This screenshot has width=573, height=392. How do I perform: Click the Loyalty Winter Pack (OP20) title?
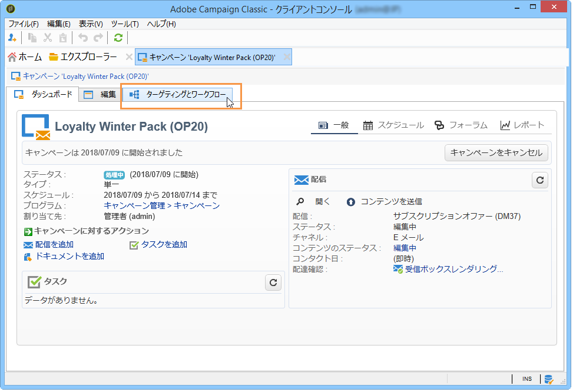(131, 127)
